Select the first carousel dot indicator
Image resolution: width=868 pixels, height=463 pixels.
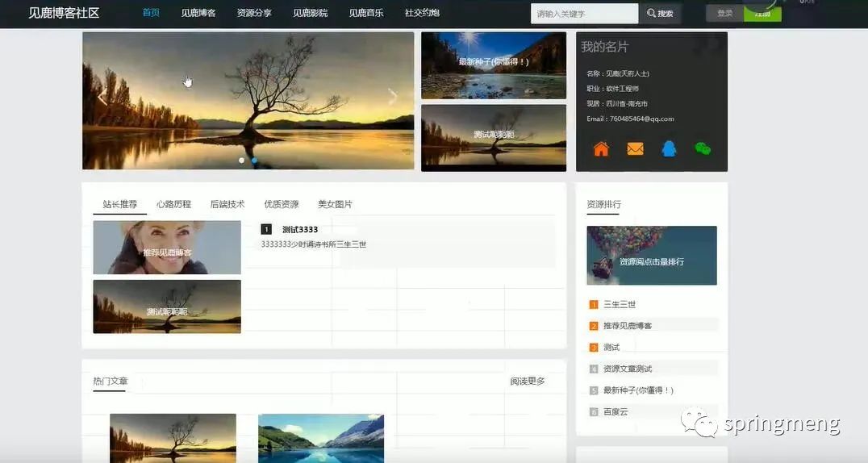[241, 160]
